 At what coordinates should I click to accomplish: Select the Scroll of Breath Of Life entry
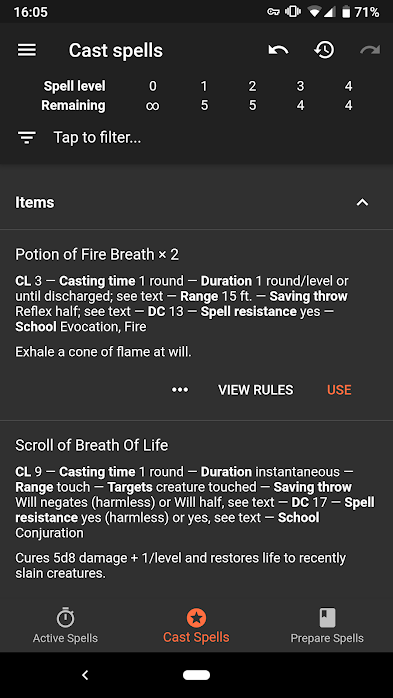pyautogui.click(x=196, y=507)
